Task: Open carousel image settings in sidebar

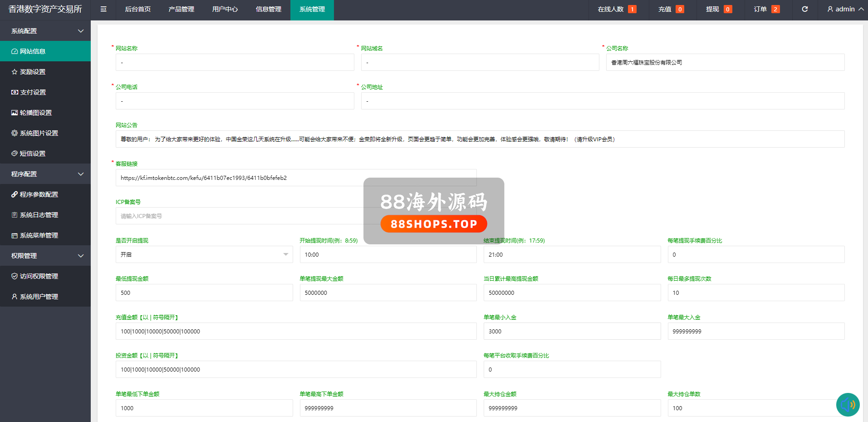Action: point(35,113)
